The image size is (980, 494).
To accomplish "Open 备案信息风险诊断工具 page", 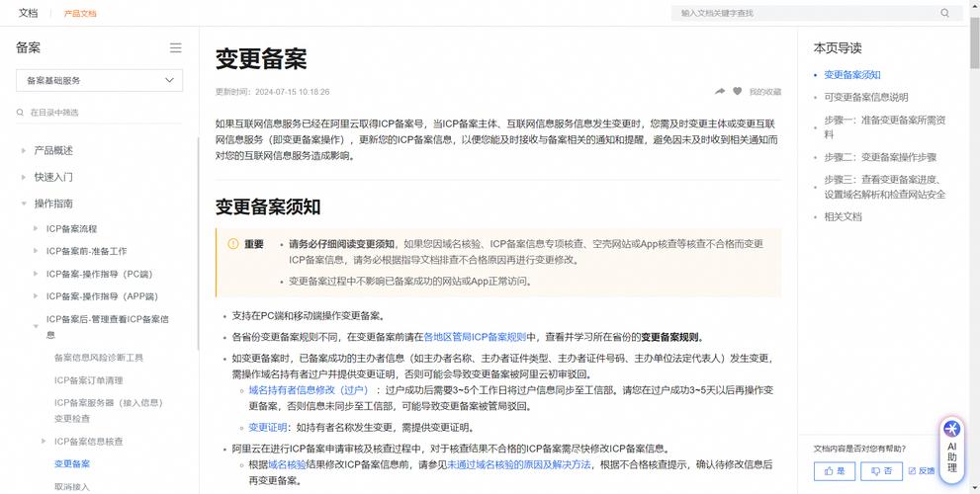I will [99, 358].
